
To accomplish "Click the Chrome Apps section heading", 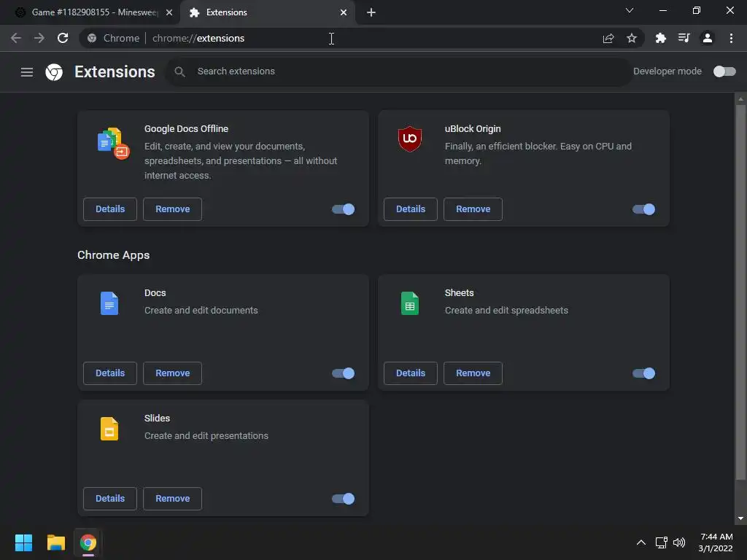I will tap(113, 255).
